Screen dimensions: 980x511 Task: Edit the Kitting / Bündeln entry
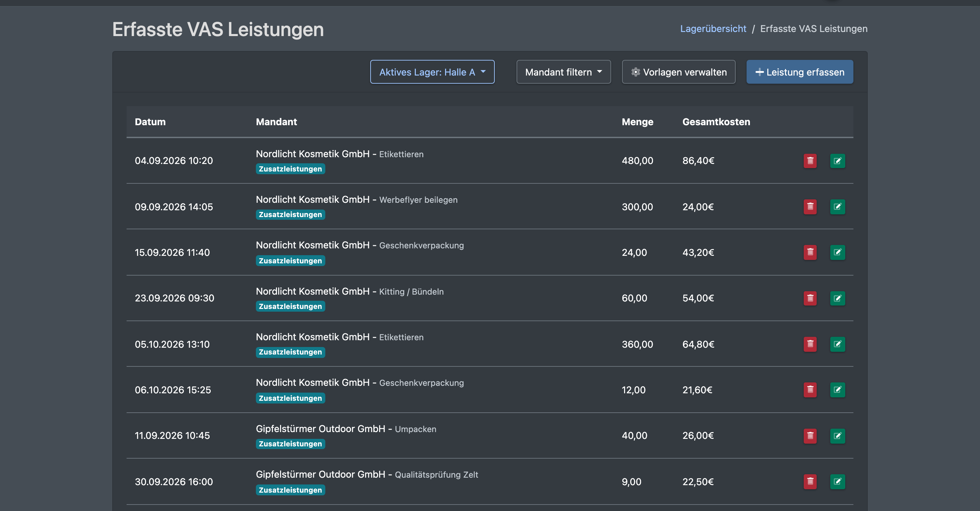pyautogui.click(x=837, y=298)
